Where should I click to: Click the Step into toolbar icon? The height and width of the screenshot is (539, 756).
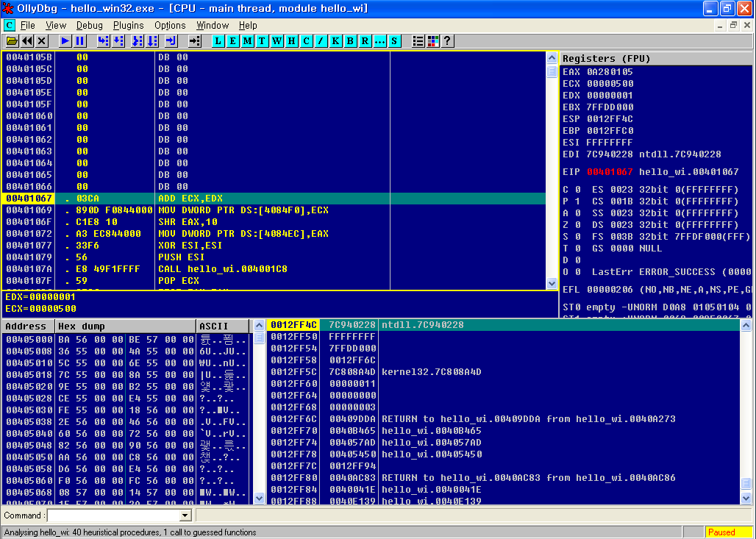103,41
